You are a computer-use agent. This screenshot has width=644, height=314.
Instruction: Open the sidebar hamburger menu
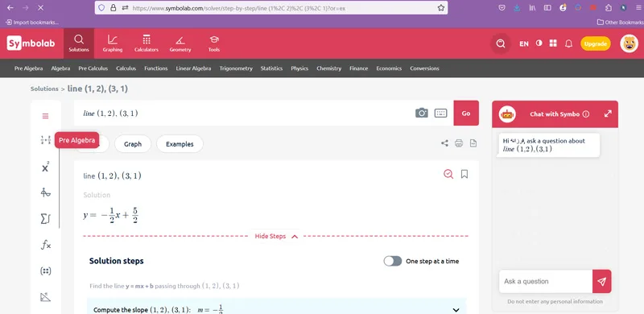coord(45,116)
